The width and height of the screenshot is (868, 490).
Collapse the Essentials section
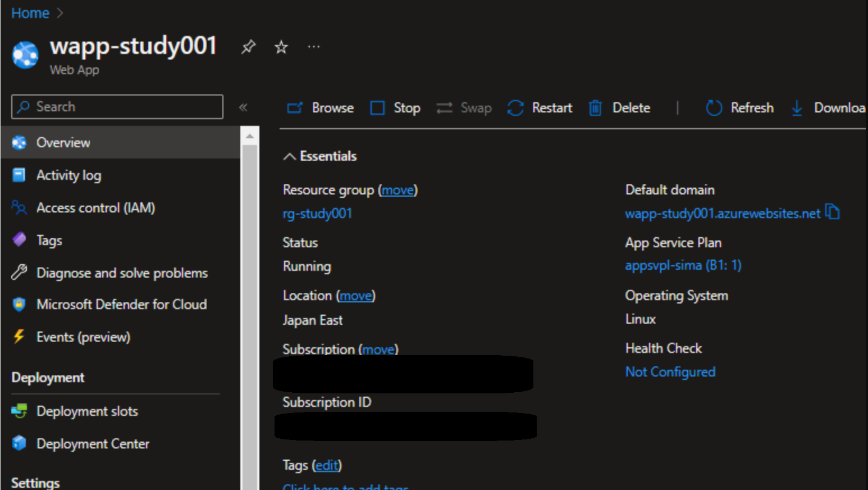tap(289, 156)
